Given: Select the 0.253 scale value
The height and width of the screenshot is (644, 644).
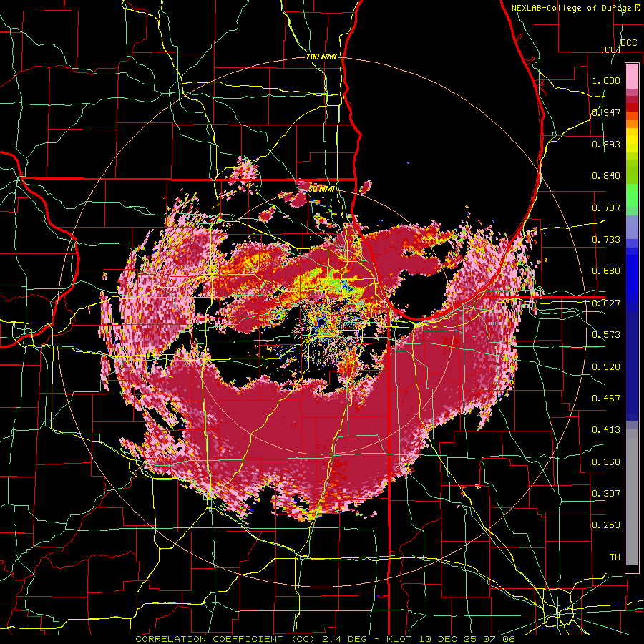Looking at the screenshot, I should pos(606,525).
